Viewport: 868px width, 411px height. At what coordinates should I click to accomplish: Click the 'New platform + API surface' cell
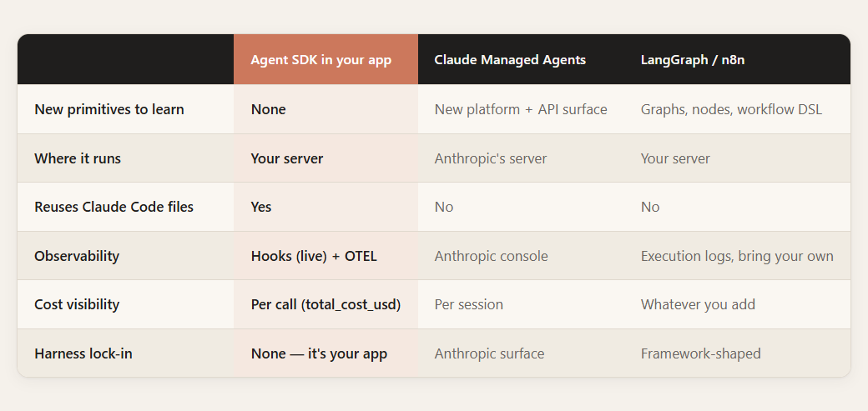click(x=521, y=109)
